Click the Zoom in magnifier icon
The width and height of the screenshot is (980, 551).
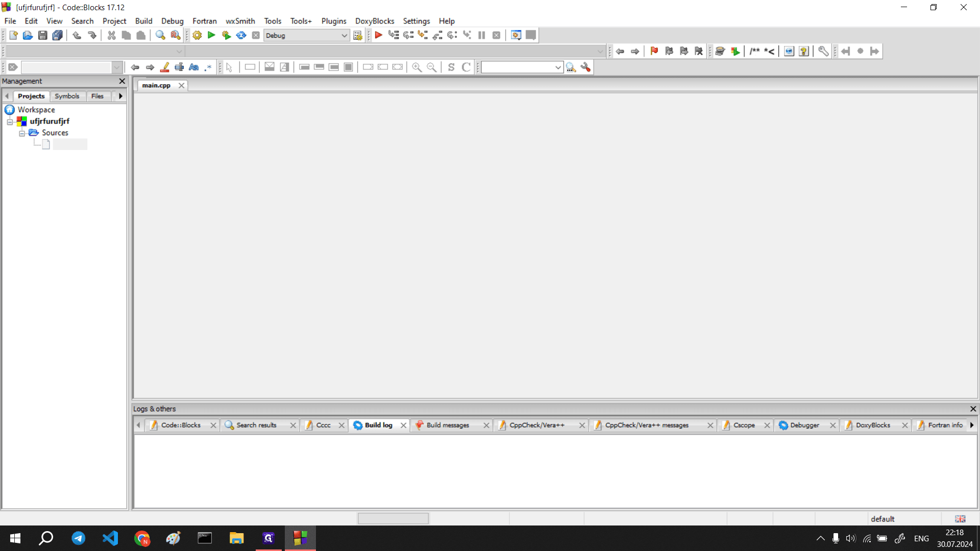pyautogui.click(x=417, y=67)
